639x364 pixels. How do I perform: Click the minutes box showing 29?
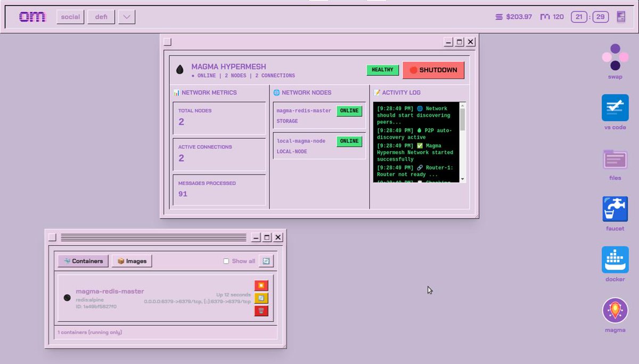point(601,17)
